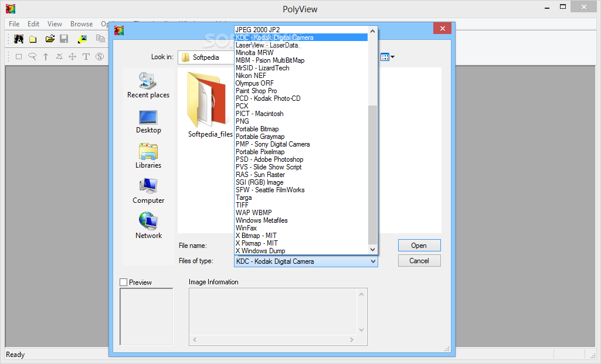Choose RAS - Sun Raster format
Viewport: 601px width, 364px height.
click(x=301, y=175)
